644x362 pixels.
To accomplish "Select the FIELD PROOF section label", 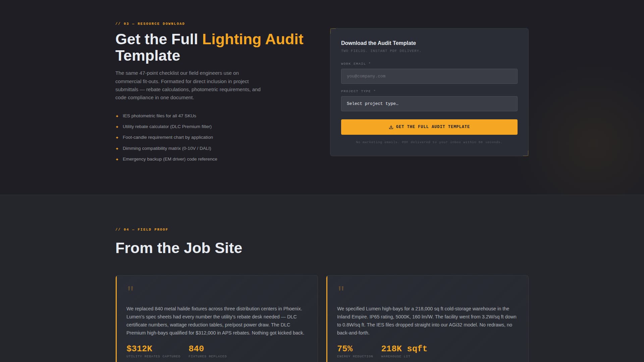I will (142, 229).
